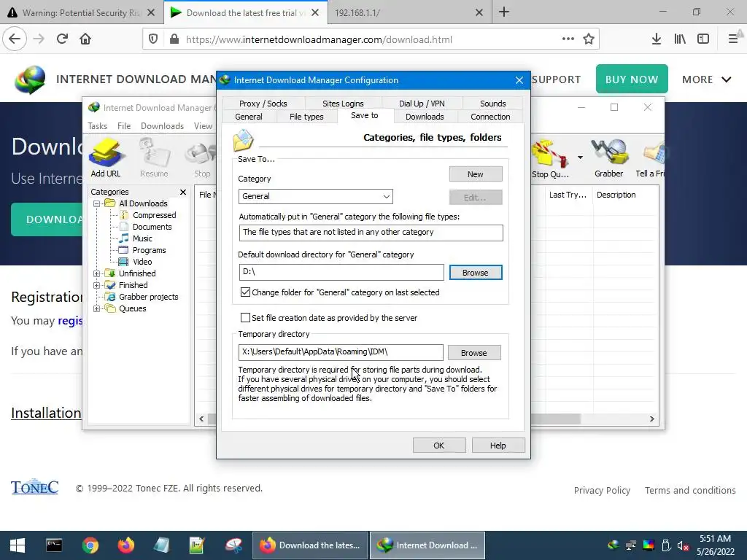Open Terms and conditions link
Image resolution: width=747 pixels, height=560 pixels.
coord(690,491)
